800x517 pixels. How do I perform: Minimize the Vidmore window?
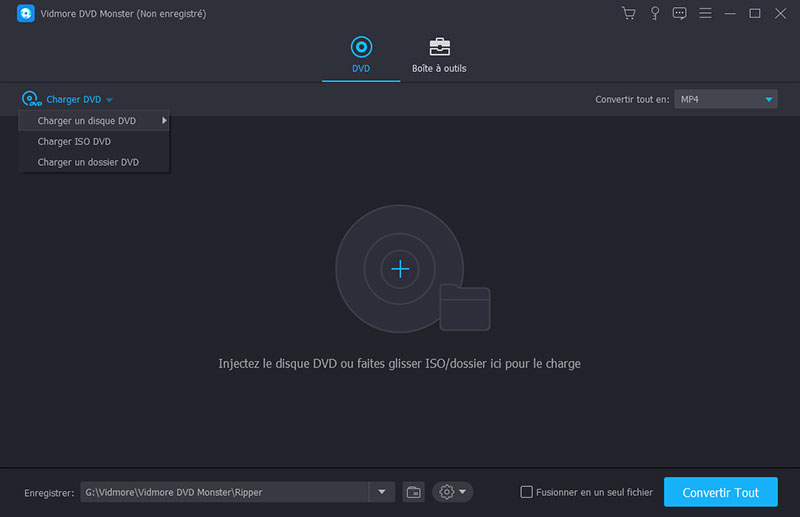[x=730, y=13]
